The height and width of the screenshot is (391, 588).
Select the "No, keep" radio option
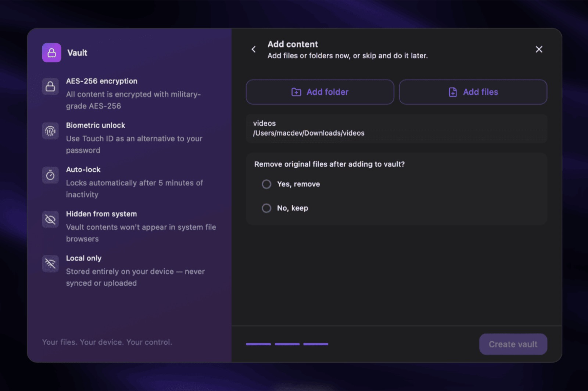click(x=266, y=208)
